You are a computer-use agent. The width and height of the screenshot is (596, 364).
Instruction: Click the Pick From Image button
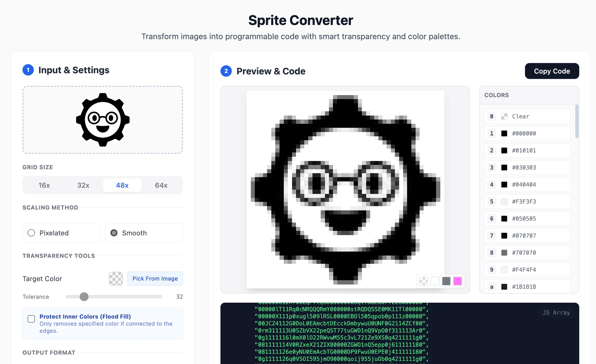tap(155, 279)
